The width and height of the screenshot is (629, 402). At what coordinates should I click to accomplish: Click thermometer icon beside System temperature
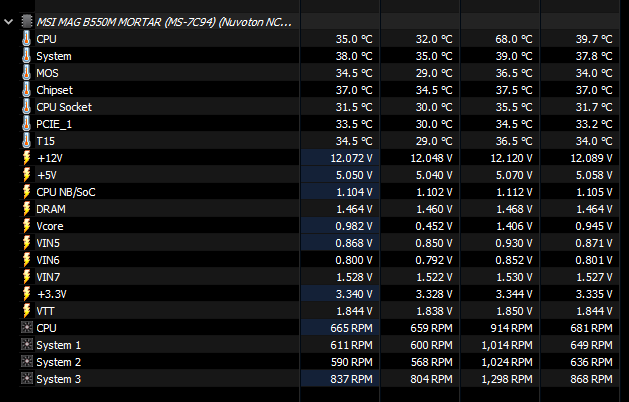pos(26,56)
